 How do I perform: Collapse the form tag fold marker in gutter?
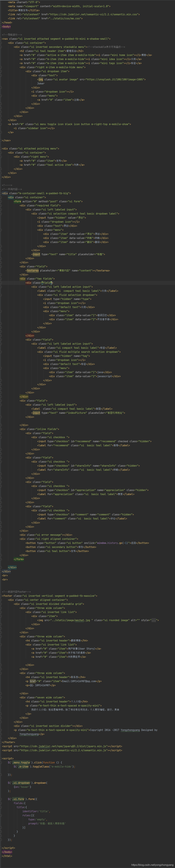(x=1, y=202)
